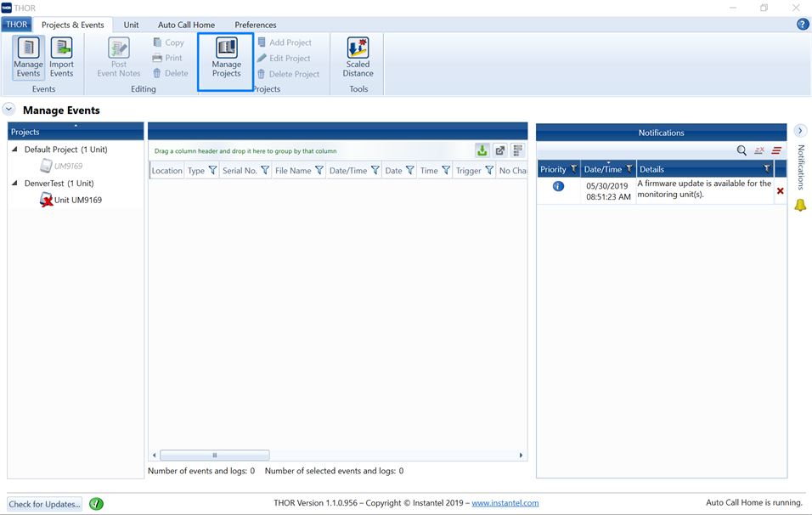Click the events table horizontal scrollbar
The image size is (812, 515).
coord(214,456)
